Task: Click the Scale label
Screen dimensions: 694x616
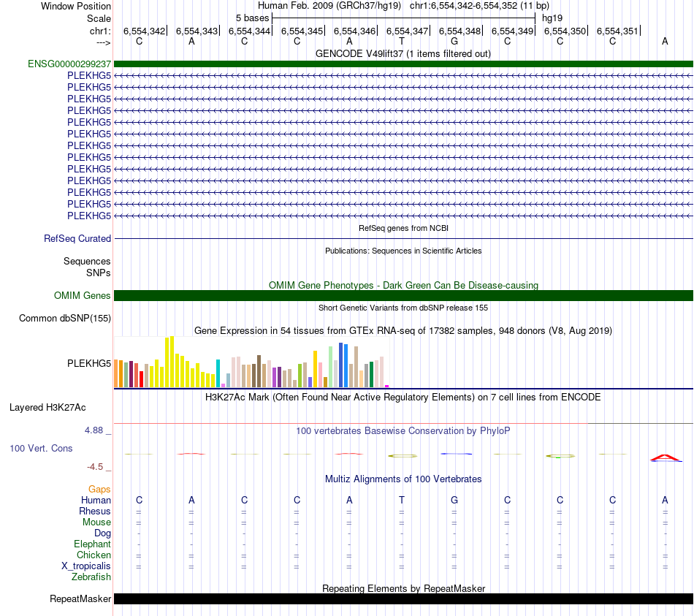Action: (x=99, y=18)
